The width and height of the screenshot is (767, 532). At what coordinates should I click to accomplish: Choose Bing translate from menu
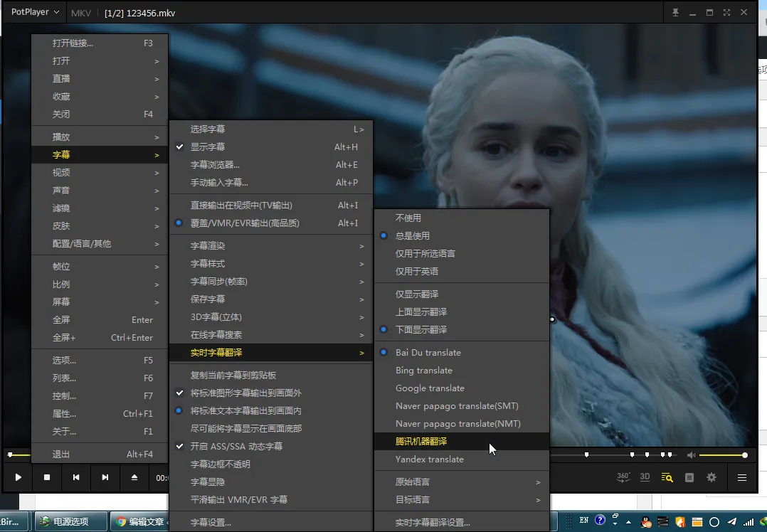(x=462, y=371)
